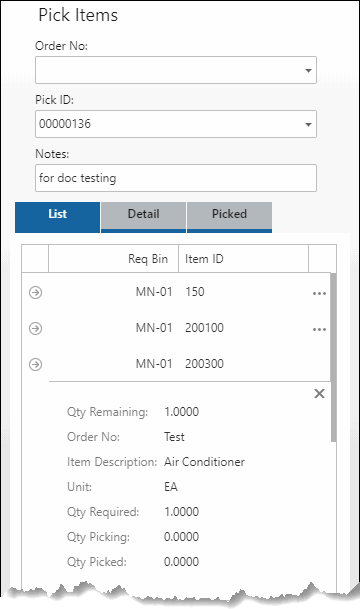This screenshot has width=360, height=609.
Task: Click the arrow icon for item 150
Action: click(x=35, y=292)
